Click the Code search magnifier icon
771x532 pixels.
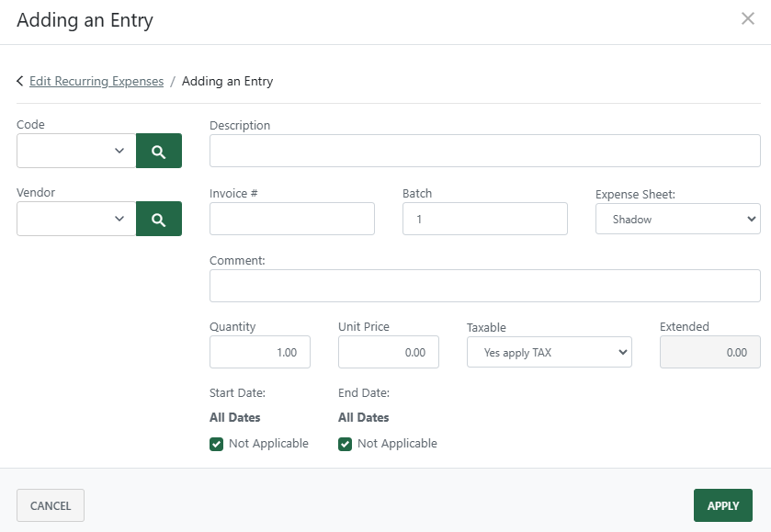159,150
